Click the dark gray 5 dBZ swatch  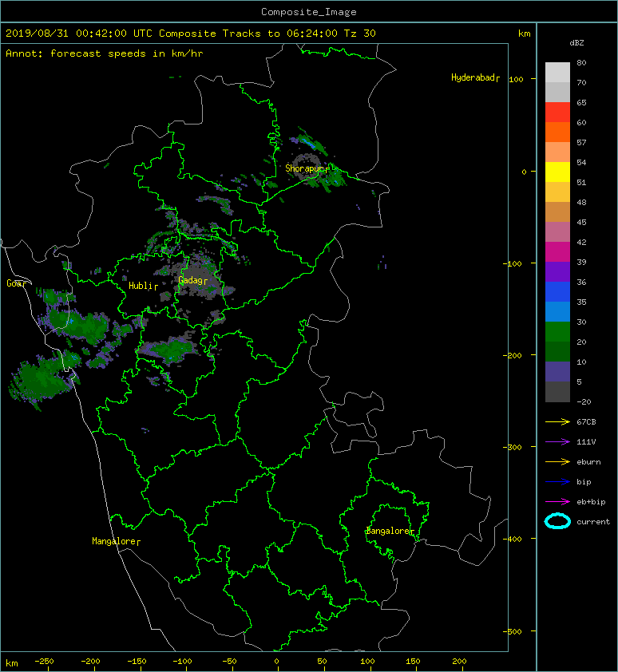[557, 391]
